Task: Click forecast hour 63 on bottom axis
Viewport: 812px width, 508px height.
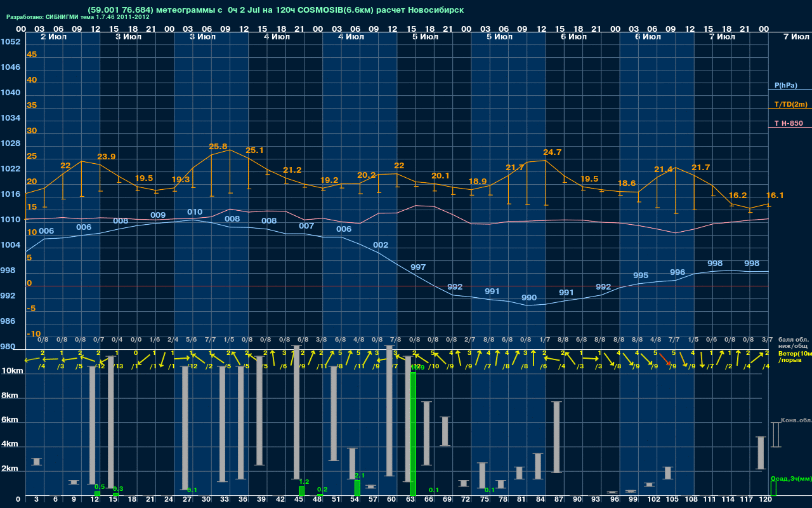Action: click(409, 500)
